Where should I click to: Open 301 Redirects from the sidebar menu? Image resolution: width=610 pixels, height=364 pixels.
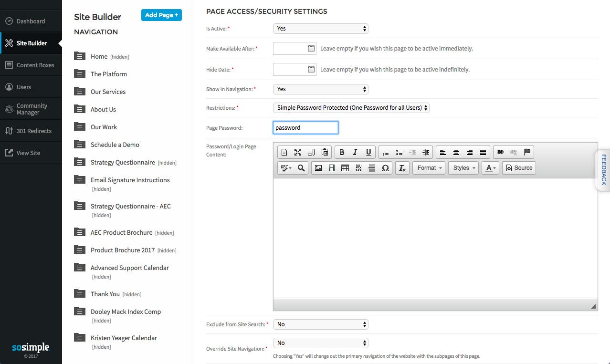[x=34, y=131]
